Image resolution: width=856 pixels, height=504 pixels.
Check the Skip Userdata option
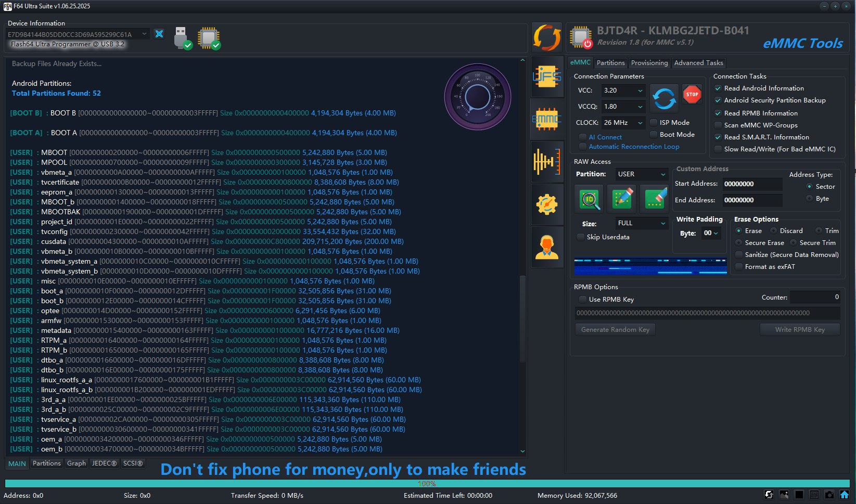tap(581, 237)
